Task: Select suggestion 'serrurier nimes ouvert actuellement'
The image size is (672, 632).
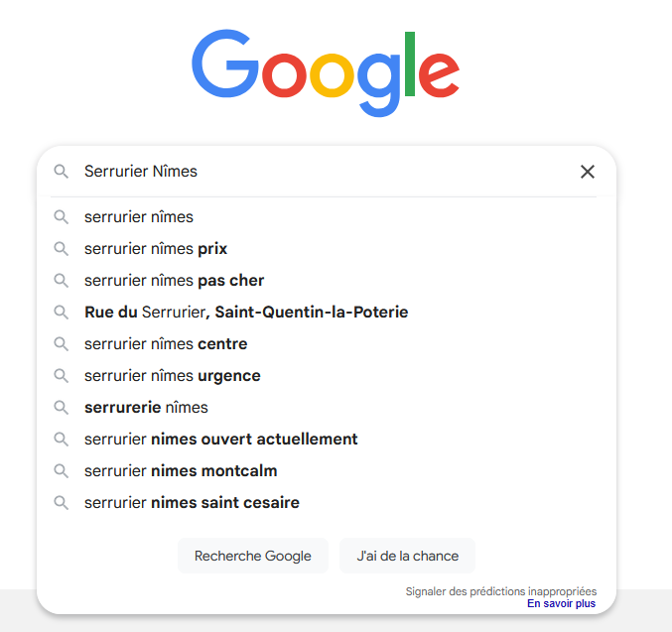Action: pyautogui.click(x=220, y=440)
